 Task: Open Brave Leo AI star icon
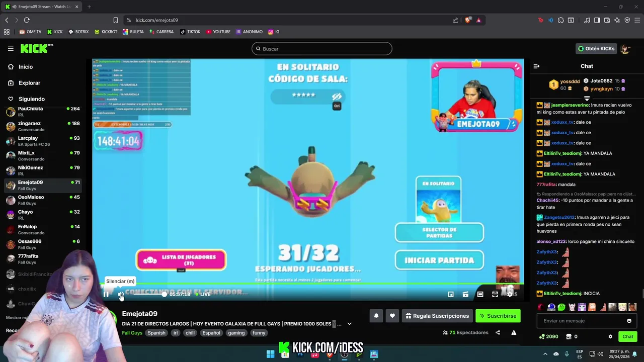click(617, 20)
